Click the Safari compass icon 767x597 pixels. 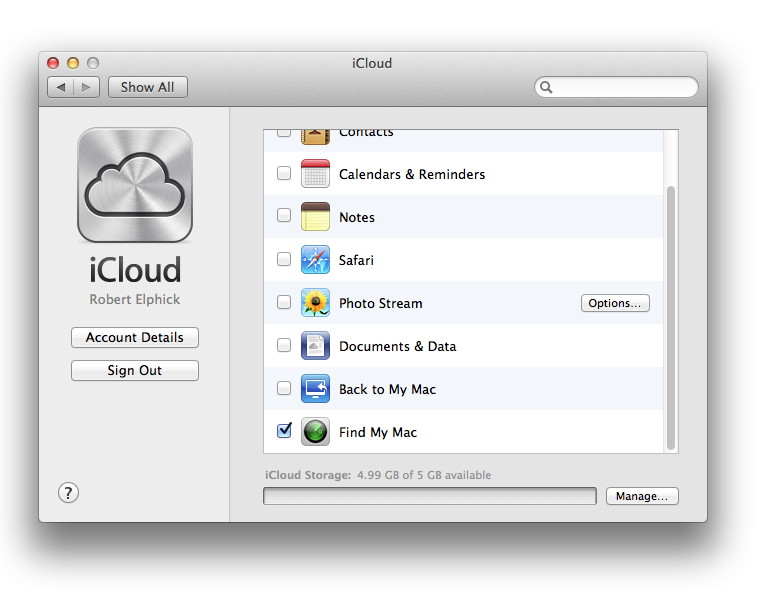tap(315, 259)
